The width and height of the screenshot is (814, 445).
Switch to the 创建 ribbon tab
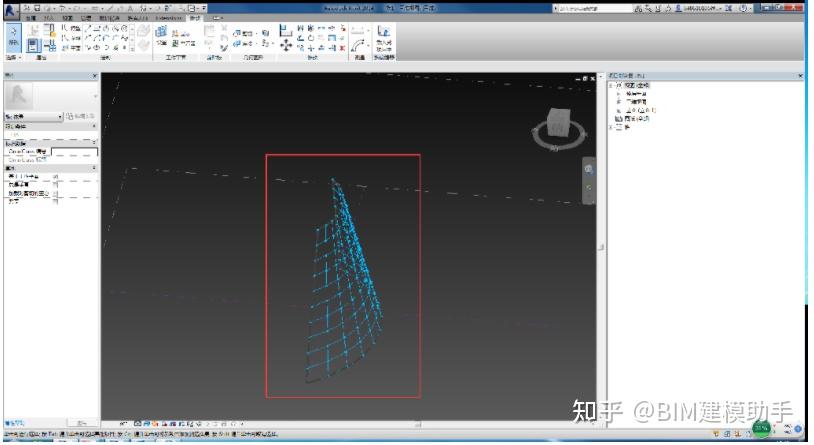(x=31, y=18)
